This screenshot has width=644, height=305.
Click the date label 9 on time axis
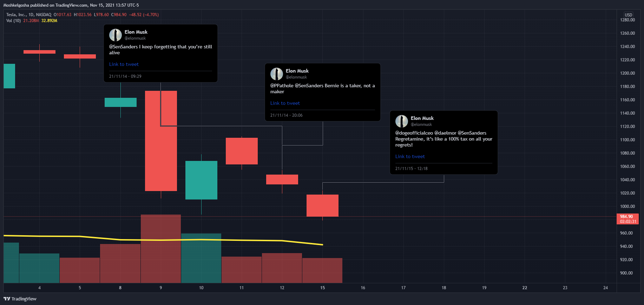point(161,288)
